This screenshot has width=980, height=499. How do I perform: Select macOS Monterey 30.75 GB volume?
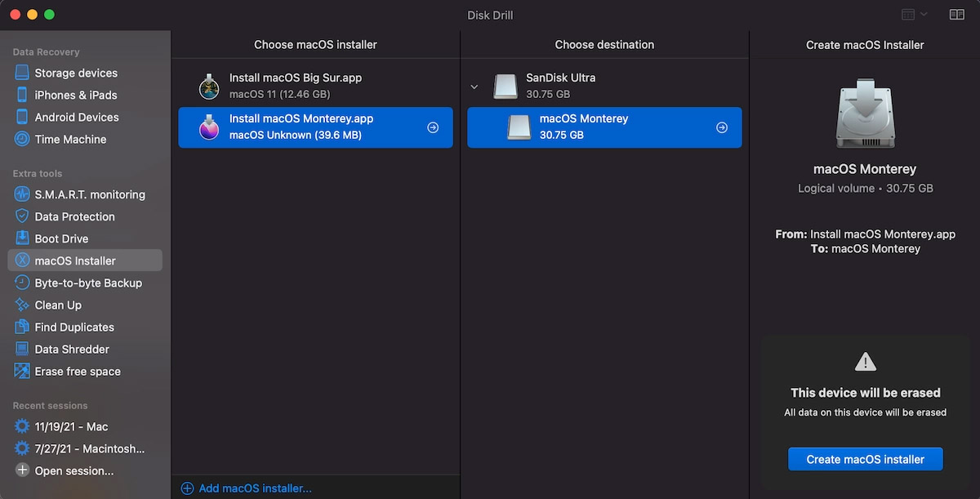[x=604, y=127]
